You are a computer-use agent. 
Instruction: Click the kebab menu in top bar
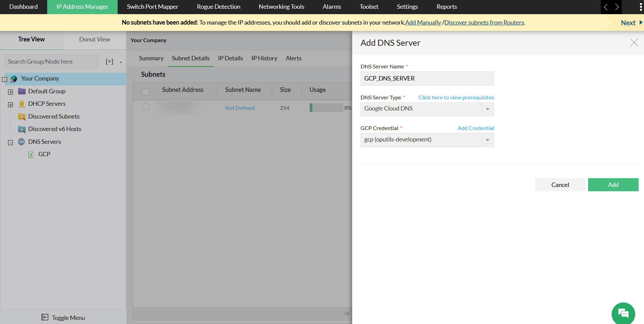click(640, 7)
